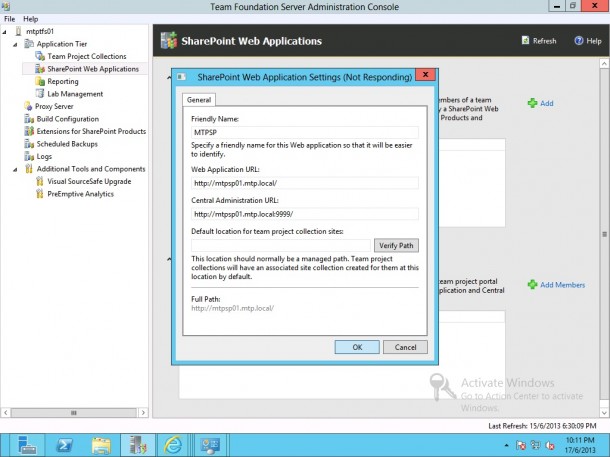Viewport: 610px width, 457px height.
Task: Click the Central Administration URL field
Action: [x=305, y=214]
